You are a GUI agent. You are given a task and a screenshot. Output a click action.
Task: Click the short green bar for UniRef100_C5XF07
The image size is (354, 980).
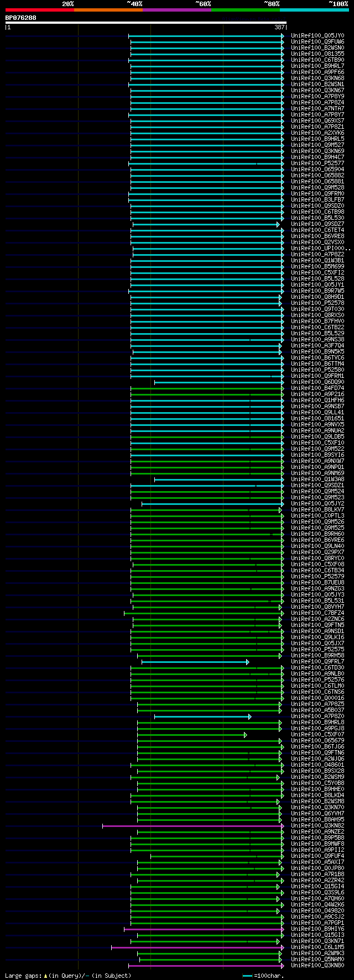coord(192,735)
